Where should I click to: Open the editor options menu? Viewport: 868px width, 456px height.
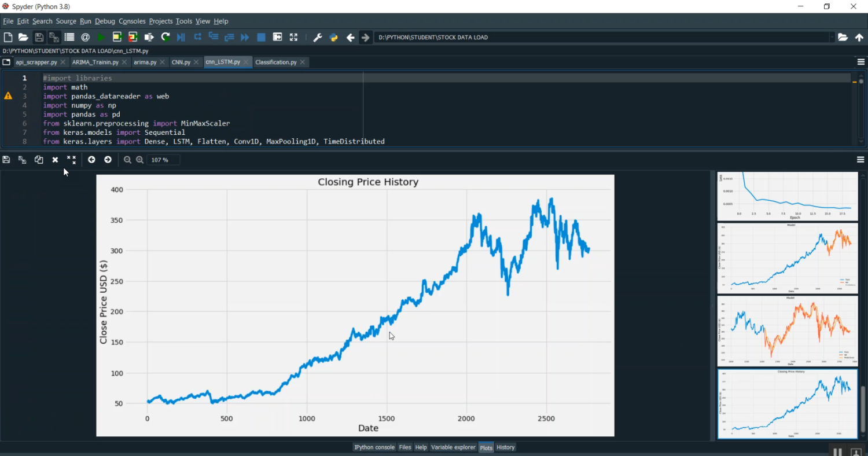click(860, 62)
